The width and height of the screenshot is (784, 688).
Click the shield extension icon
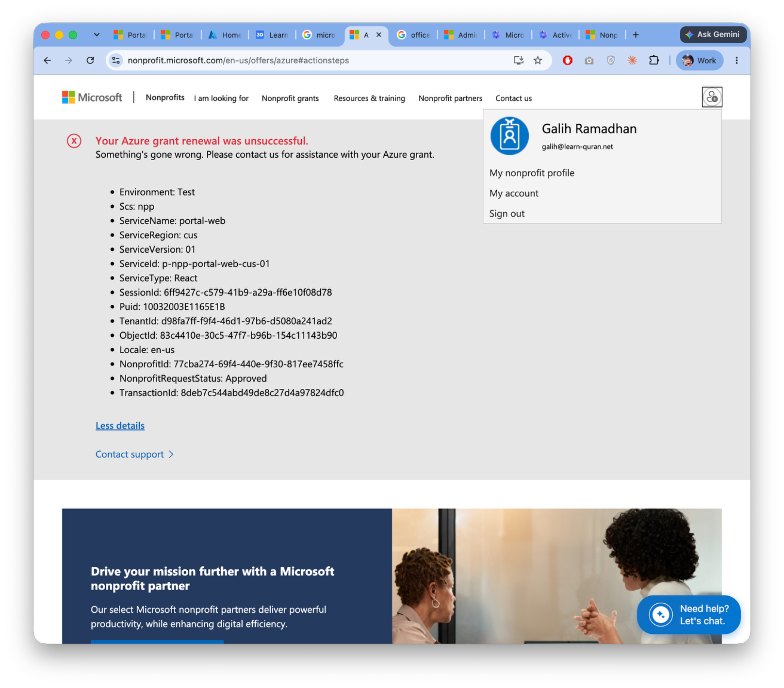point(611,60)
